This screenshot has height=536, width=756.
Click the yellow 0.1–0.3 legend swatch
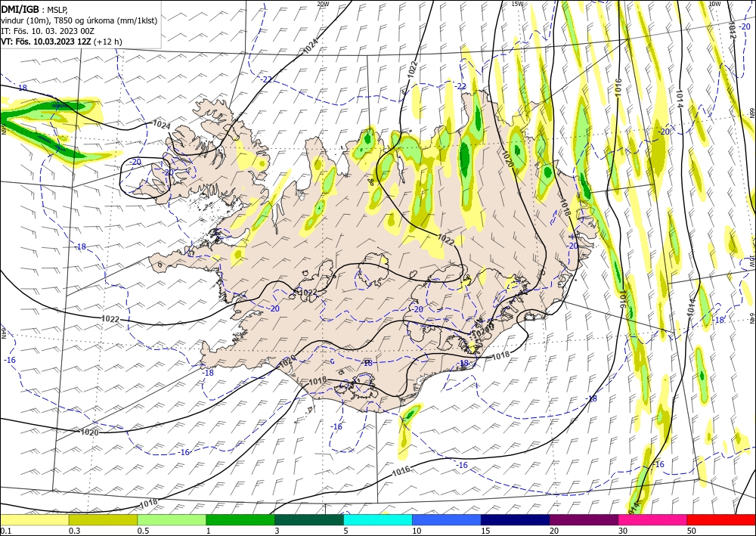click(x=34, y=519)
